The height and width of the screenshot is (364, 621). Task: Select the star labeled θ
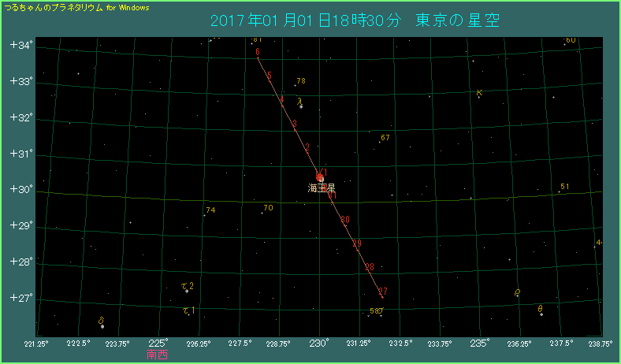[541, 314]
